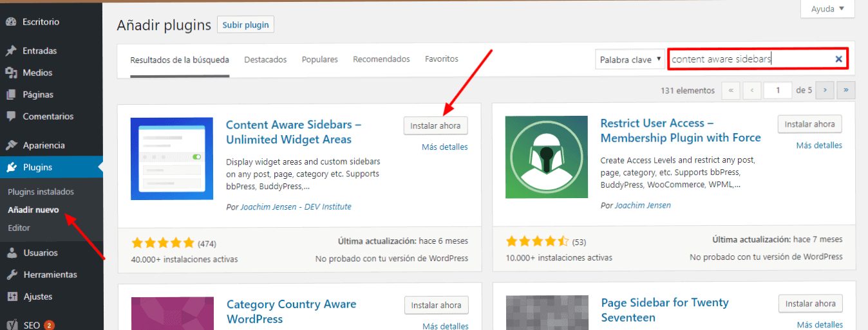Open Page Sidebar for Twenty Seventeen title
This screenshot has height=330, width=868.
(665, 310)
